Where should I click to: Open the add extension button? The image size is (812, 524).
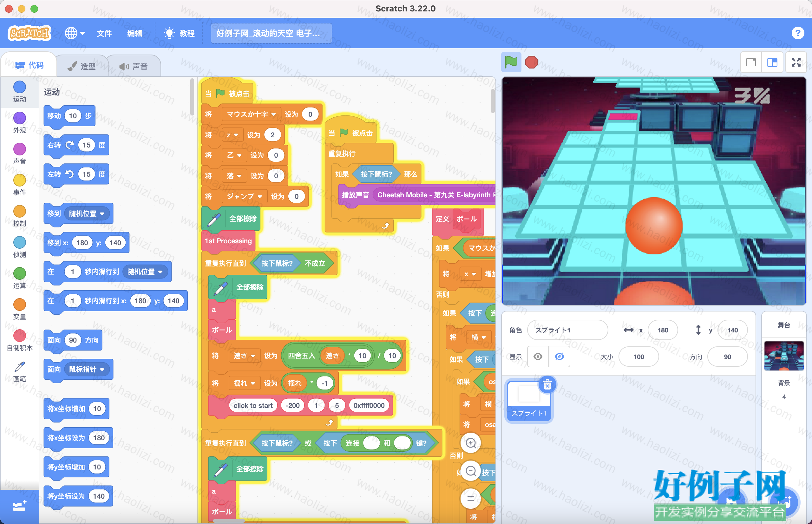19,506
